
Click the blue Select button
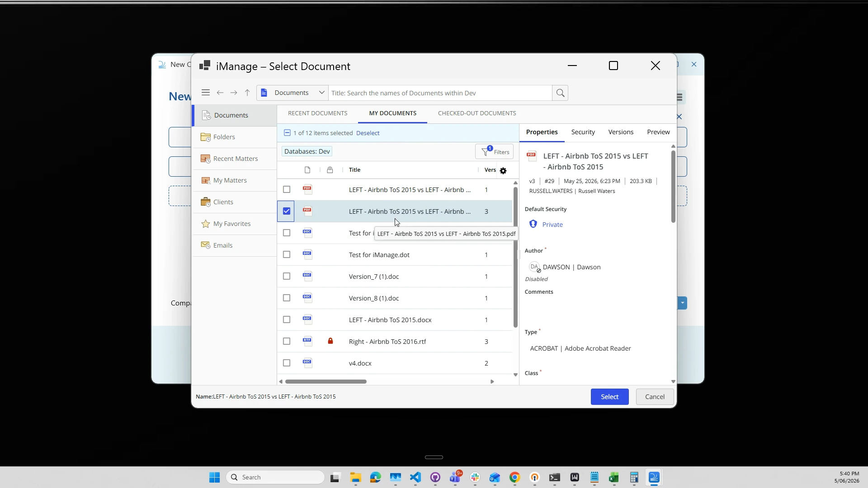[x=609, y=397]
